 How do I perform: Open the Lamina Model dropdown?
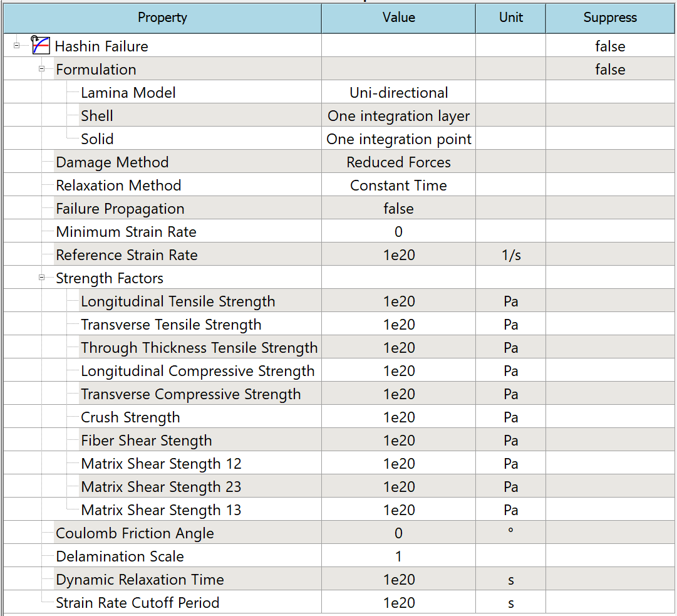[398, 92]
